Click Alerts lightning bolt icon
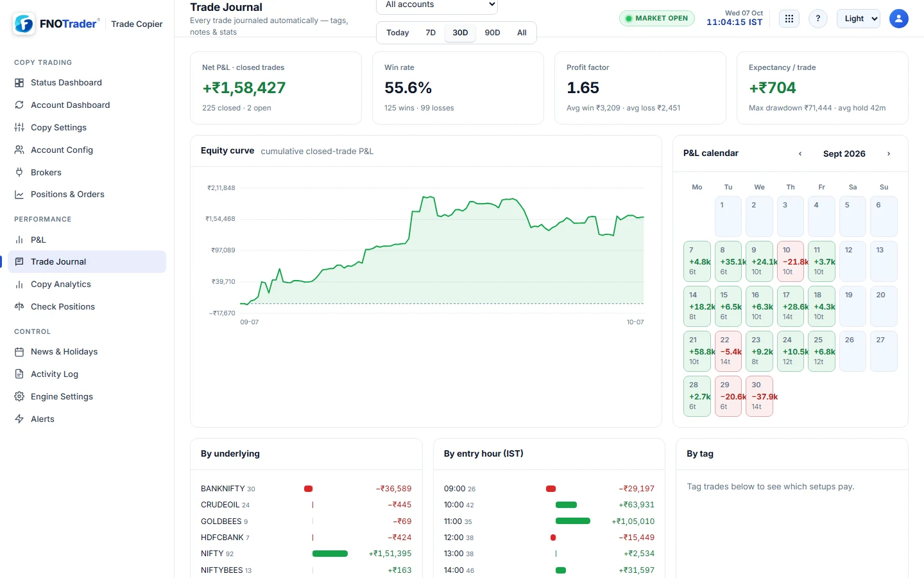Screen dimensions: 924x578 19,419
